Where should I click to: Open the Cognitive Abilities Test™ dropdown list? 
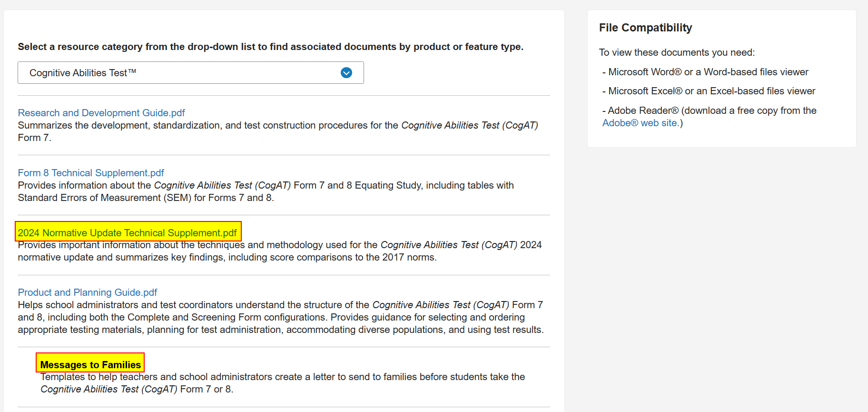click(x=191, y=73)
